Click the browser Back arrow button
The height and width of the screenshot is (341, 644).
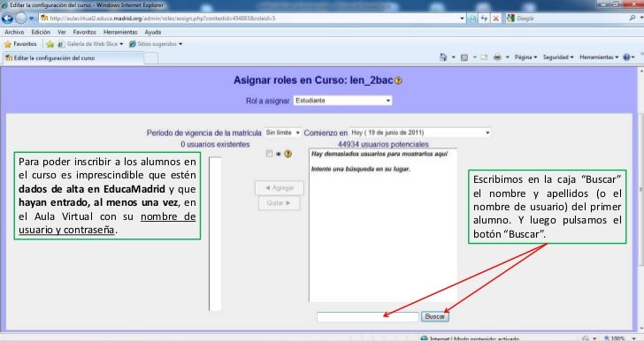click(x=7, y=19)
